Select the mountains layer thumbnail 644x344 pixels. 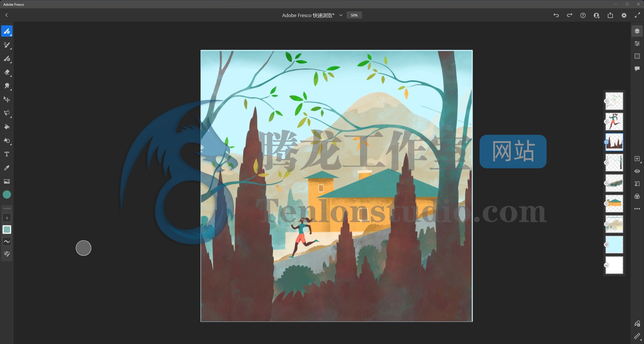click(x=614, y=224)
